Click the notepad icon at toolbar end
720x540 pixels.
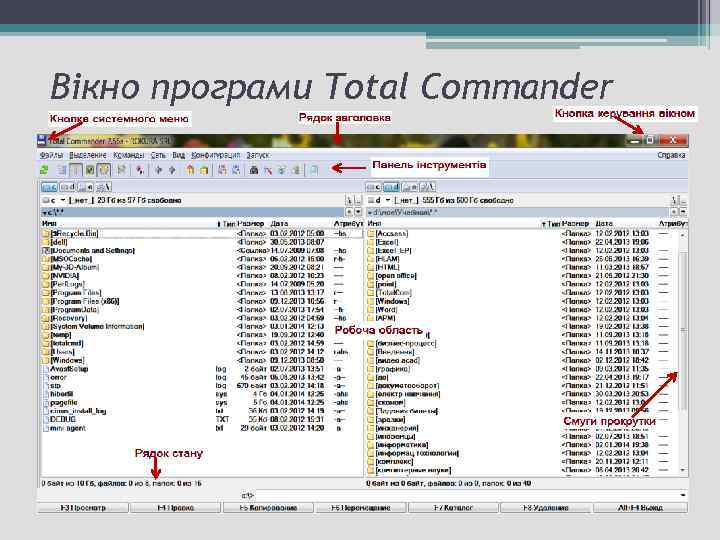314,170
